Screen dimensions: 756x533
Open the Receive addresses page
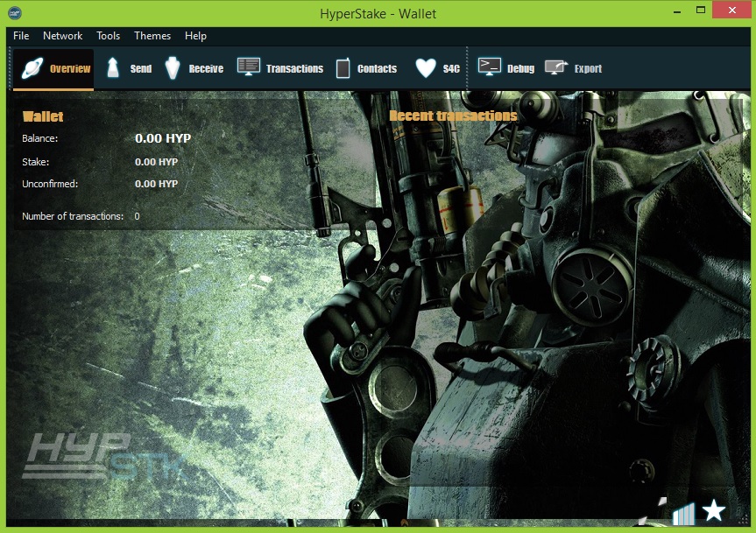point(194,69)
